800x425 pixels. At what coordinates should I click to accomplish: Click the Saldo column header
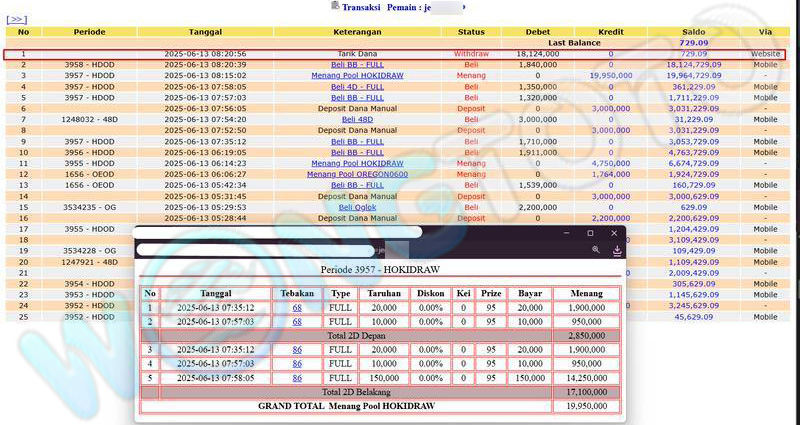click(x=692, y=32)
